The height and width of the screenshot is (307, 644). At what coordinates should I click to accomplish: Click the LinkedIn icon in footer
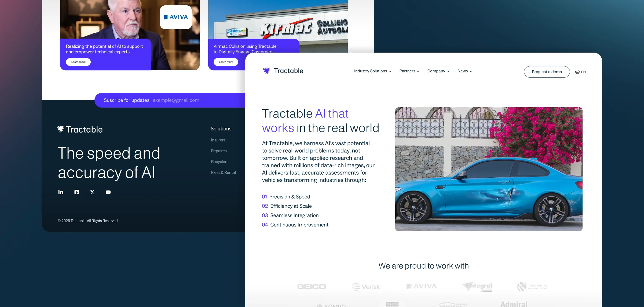(x=61, y=192)
